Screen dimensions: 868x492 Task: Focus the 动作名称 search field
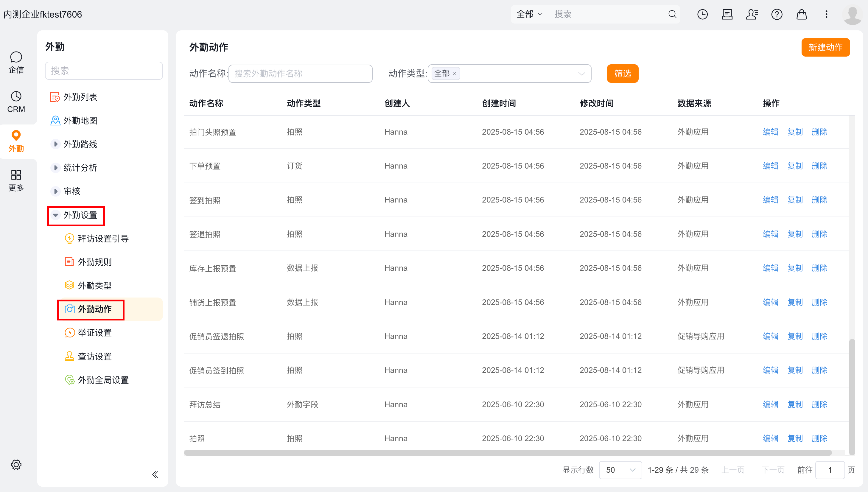(300, 73)
